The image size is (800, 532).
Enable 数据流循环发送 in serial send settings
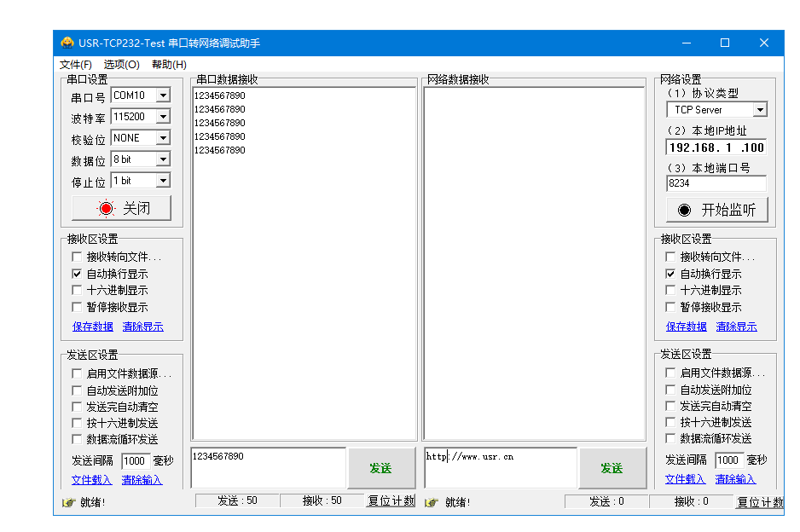pyautogui.click(x=78, y=439)
